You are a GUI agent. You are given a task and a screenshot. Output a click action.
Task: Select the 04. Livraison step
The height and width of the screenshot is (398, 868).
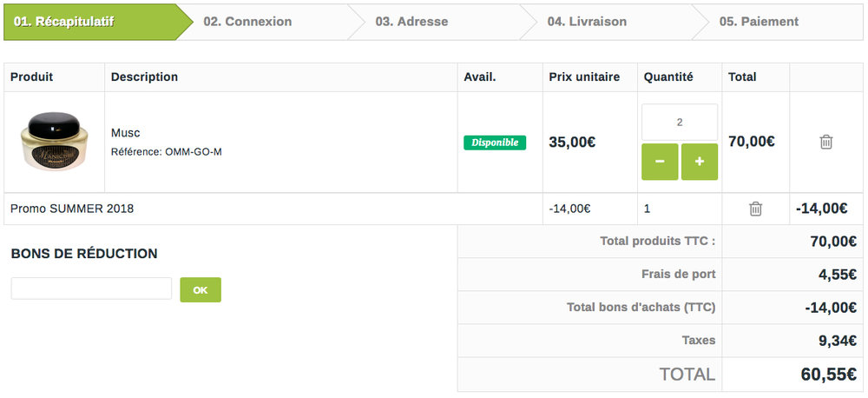(x=587, y=22)
